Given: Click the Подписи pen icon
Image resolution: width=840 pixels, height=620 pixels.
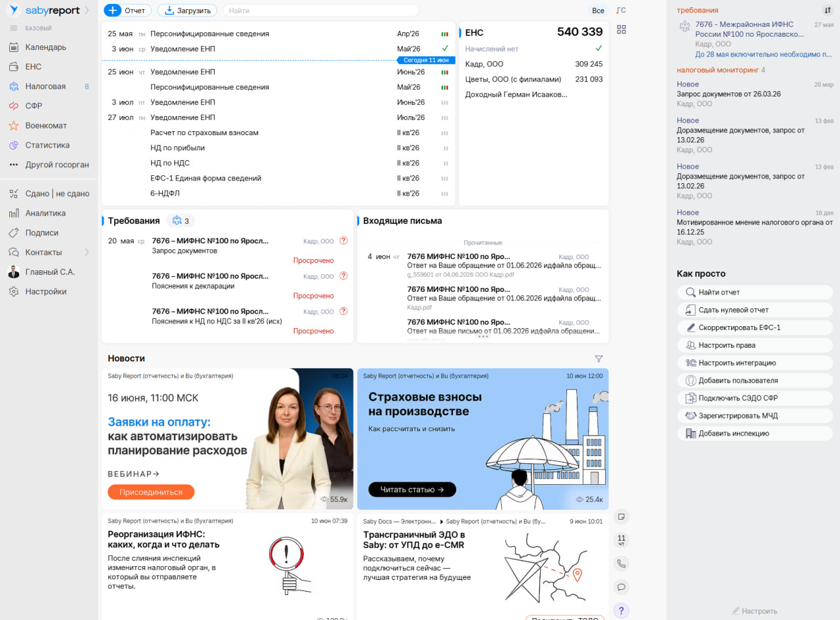Looking at the screenshot, I should pyautogui.click(x=14, y=233).
